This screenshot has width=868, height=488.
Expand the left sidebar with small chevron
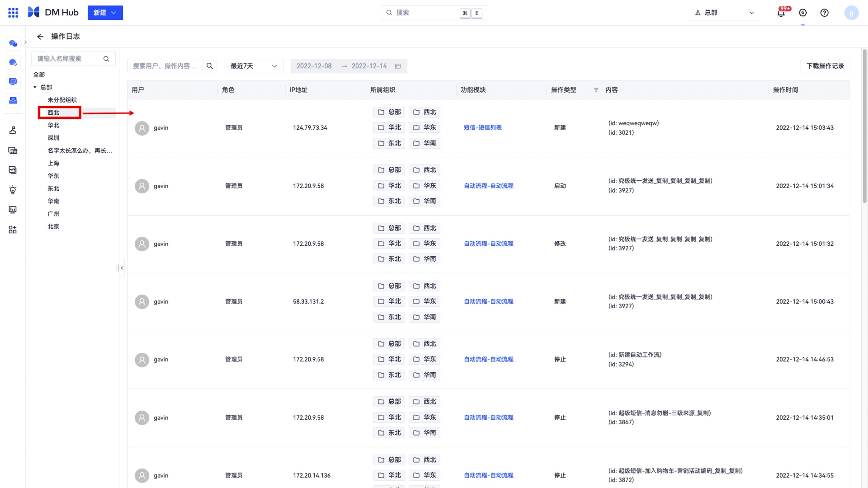pyautogui.click(x=25, y=42)
